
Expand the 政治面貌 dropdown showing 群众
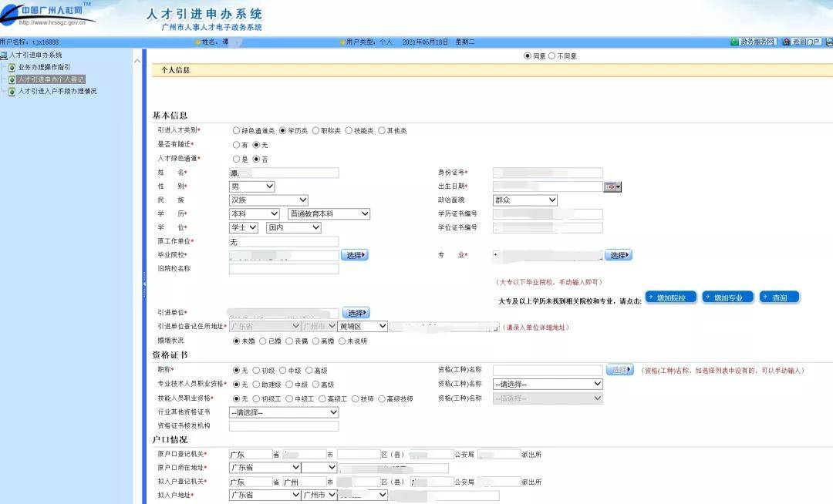524,200
